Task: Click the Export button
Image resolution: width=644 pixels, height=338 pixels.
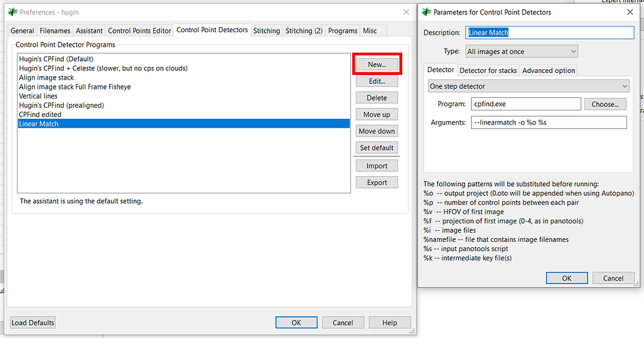Action: 377,183
